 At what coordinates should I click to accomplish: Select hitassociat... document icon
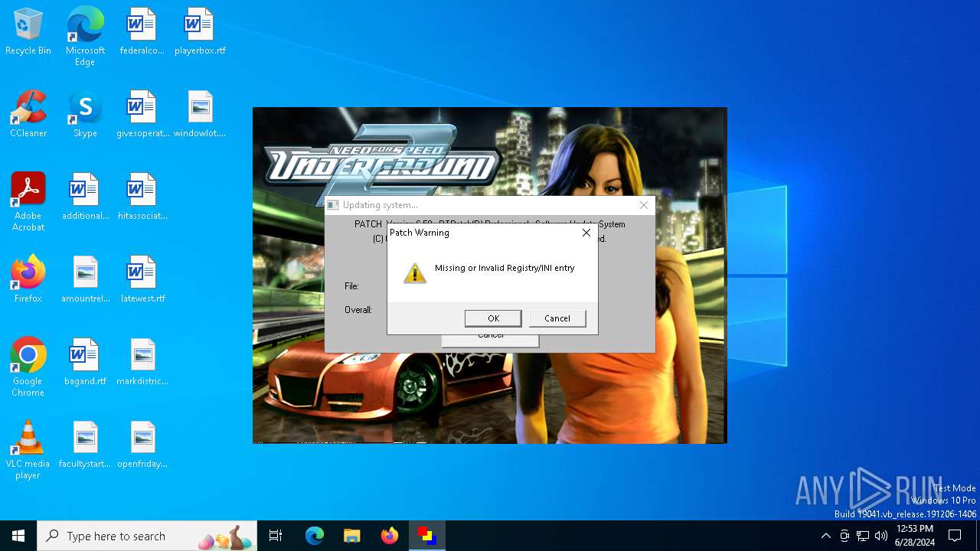coord(142,197)
